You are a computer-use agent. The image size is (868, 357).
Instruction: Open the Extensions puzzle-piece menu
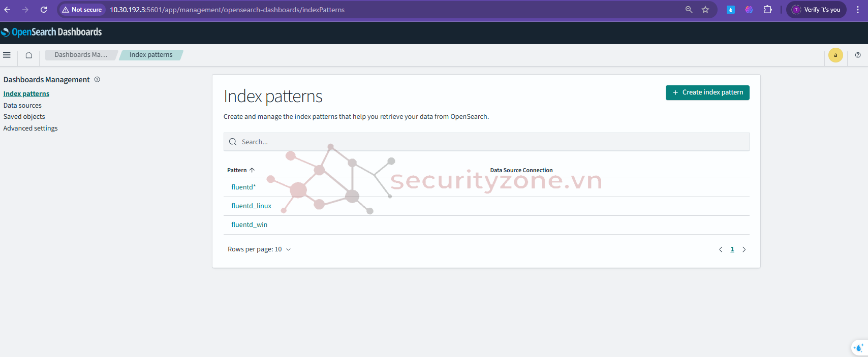tap(767, 10)
